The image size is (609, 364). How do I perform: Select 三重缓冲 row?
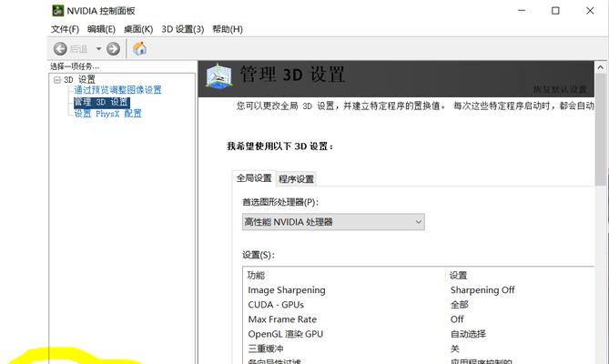point(266,349)
